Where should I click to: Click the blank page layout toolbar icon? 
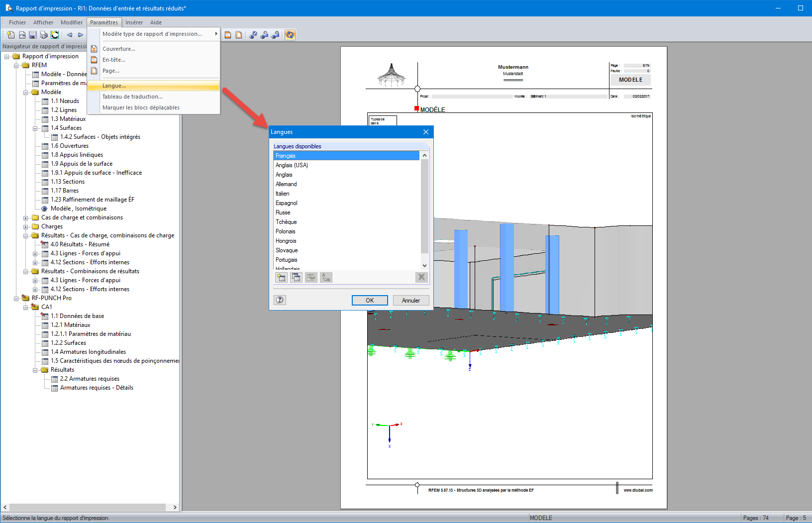239,35
